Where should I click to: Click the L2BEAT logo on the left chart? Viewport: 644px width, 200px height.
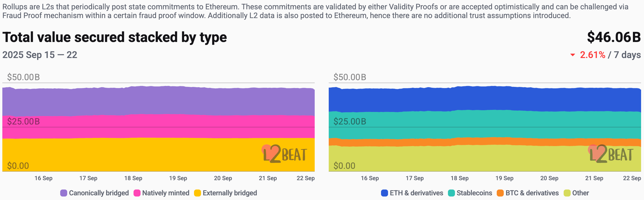[285, 154]
